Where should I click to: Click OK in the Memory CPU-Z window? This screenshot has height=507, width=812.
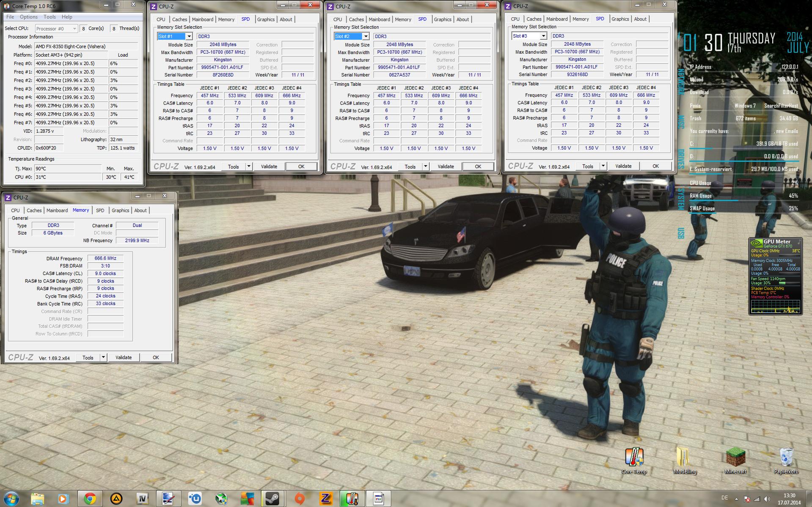tap(156, 357)
